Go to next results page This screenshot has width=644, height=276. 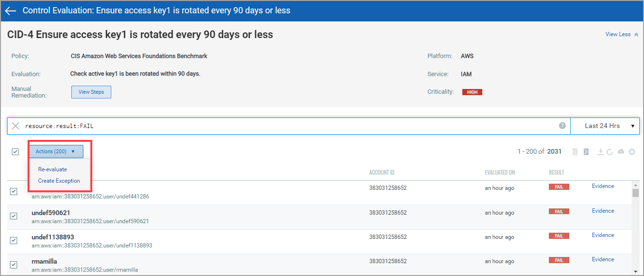click(586, 152)
